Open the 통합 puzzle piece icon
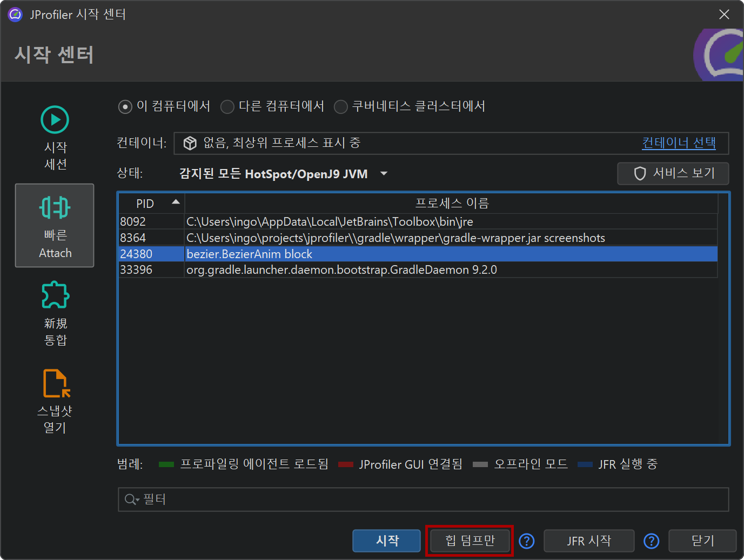The height and width of the screenshot is (560, 744). tap(55, 295)
